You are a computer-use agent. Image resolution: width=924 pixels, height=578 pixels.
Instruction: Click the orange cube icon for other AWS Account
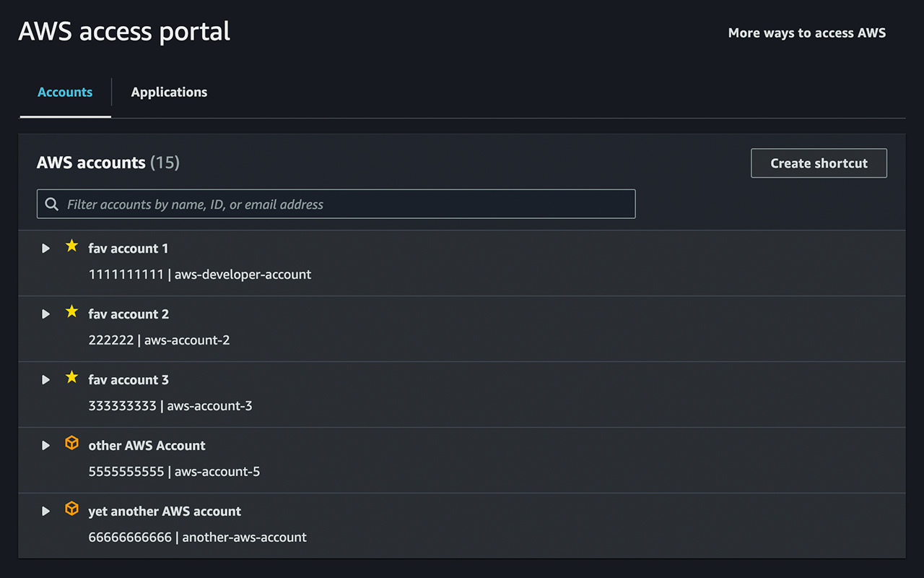(x=71, y=443)
